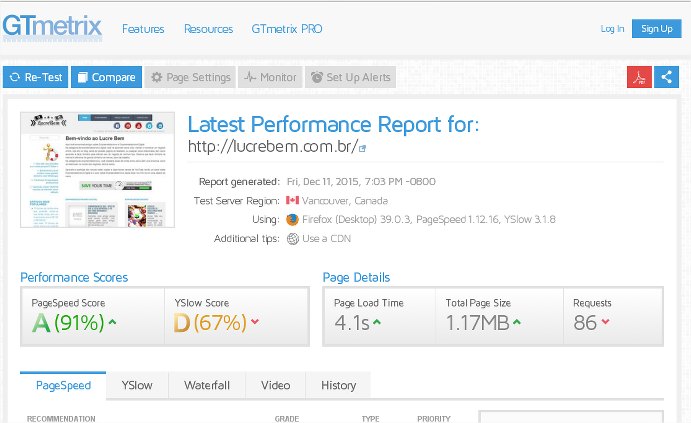Click the Page Details heading

[x=356, y=278]
